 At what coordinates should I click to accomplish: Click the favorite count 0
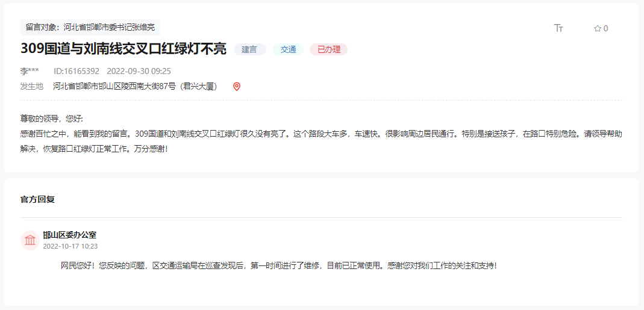606,28
